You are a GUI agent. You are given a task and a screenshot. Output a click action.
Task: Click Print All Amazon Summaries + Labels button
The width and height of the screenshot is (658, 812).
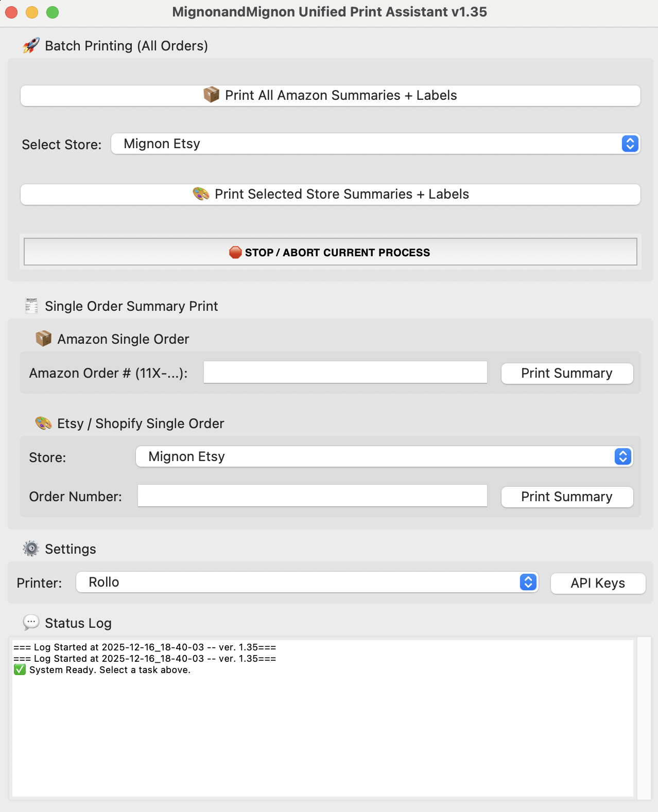pyautogui.click(x=330, y=96)
